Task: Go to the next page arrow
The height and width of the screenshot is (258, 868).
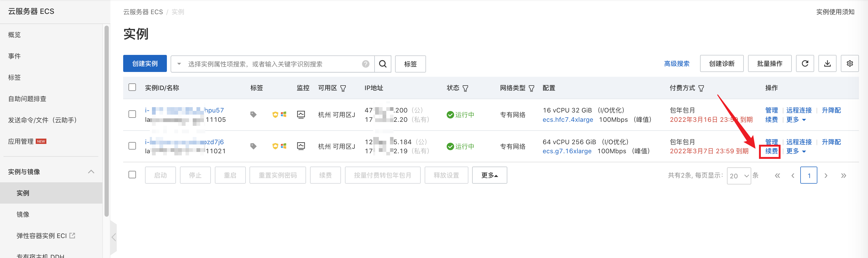Action: (826, 175)
